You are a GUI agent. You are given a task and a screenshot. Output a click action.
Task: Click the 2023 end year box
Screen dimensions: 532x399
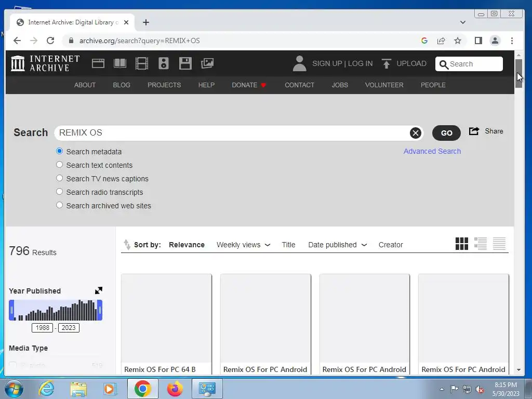[69, 328]
